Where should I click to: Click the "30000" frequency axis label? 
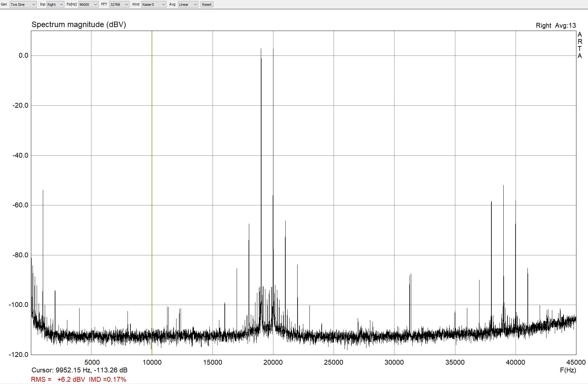pos(394,362)
